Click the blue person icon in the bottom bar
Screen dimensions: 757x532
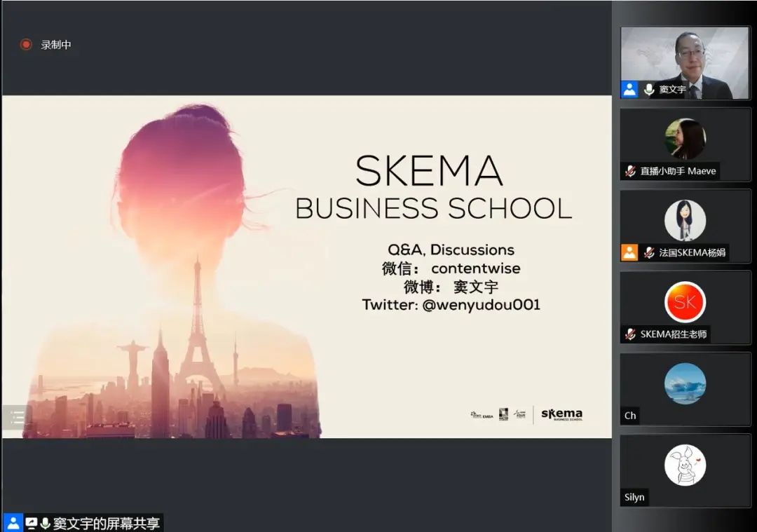pyautogui.click(x=13, y=523)
